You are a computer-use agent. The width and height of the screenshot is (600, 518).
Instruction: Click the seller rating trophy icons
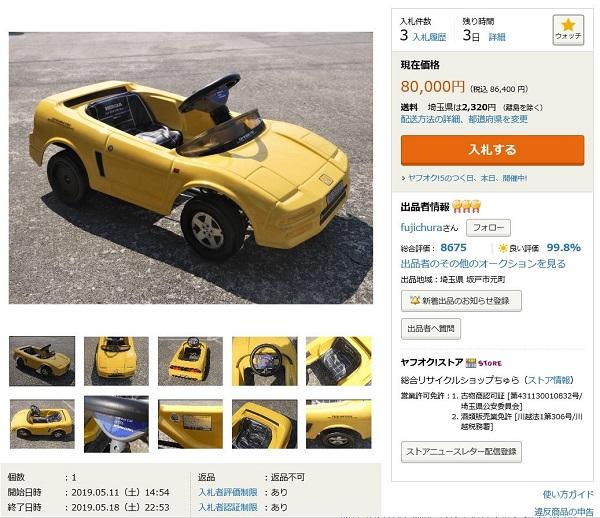coord(466,207)
